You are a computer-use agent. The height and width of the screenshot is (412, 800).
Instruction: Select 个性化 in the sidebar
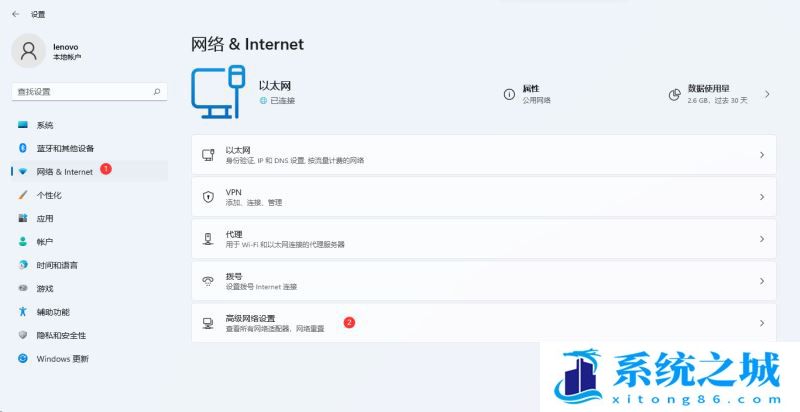click(49, 195)
